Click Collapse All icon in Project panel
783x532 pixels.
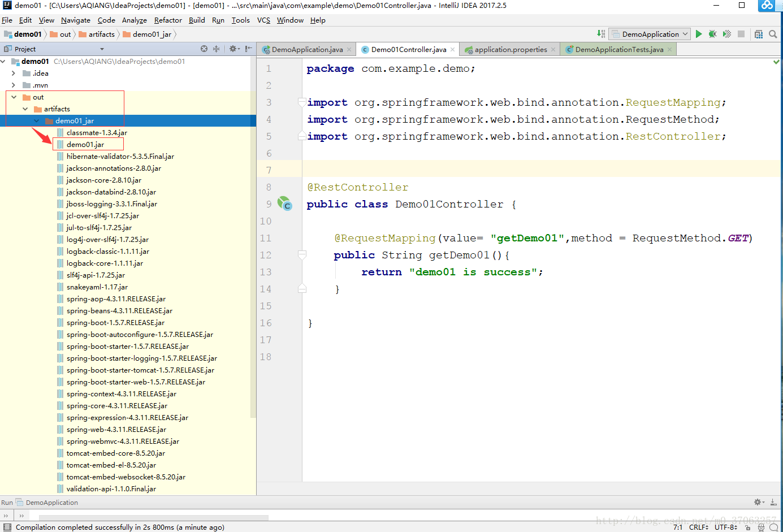coord(216,49)
